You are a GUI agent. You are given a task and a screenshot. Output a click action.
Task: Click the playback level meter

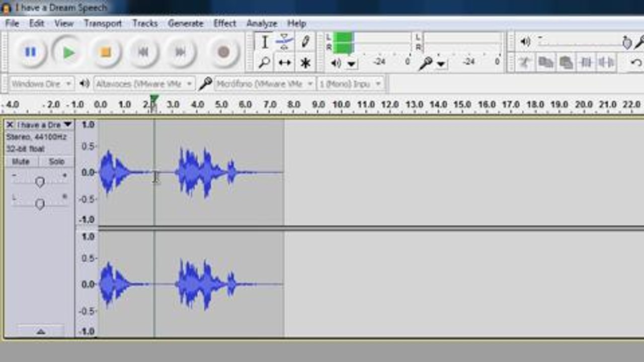click(372, 42)
